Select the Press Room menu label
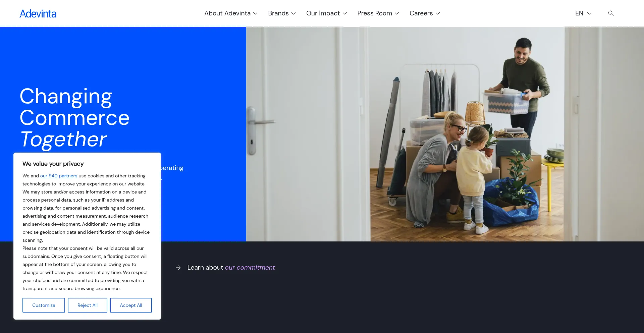The width and height of the screenshot is (644, 333). (x=374, y=13)
